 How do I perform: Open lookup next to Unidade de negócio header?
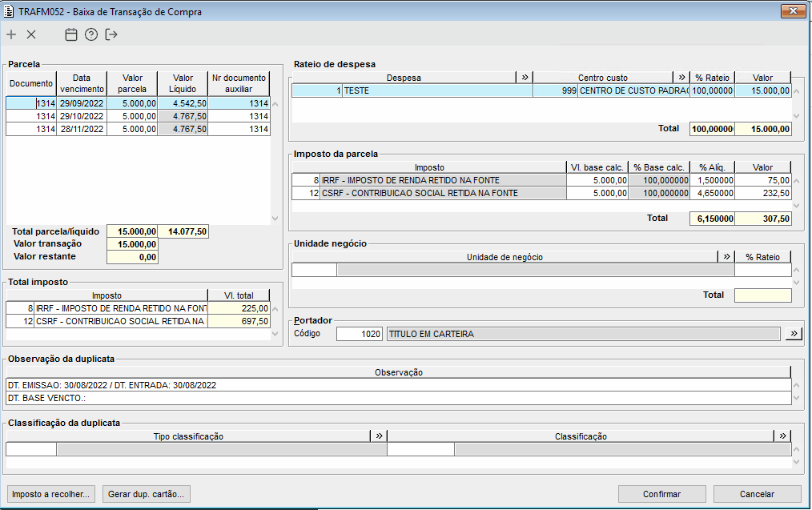(726, 257)
